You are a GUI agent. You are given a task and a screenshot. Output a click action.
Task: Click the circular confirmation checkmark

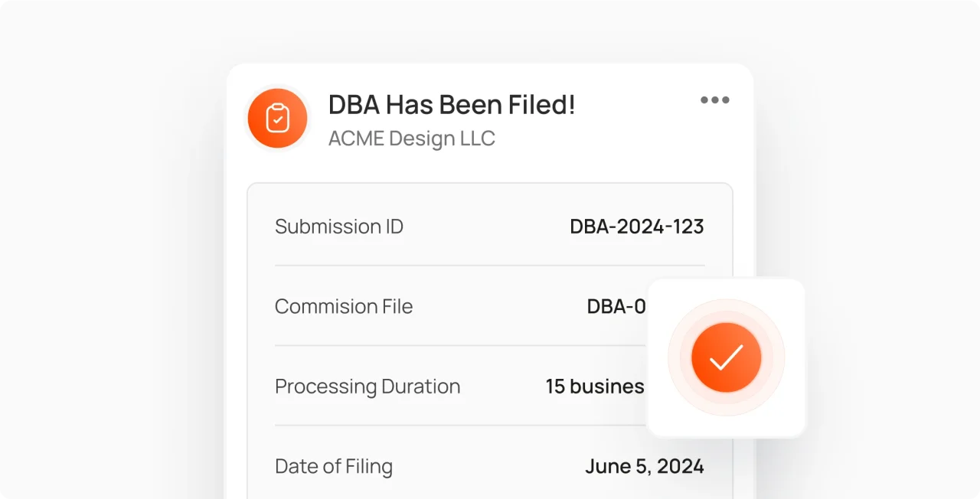(726, 357)
